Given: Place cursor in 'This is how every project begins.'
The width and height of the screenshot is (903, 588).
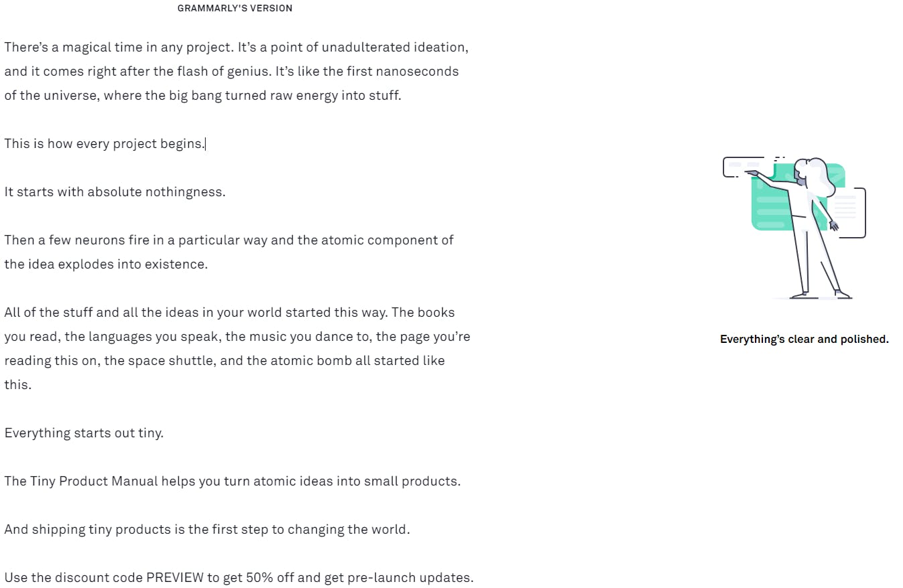Looking at the screenshot, I should 105,143.
